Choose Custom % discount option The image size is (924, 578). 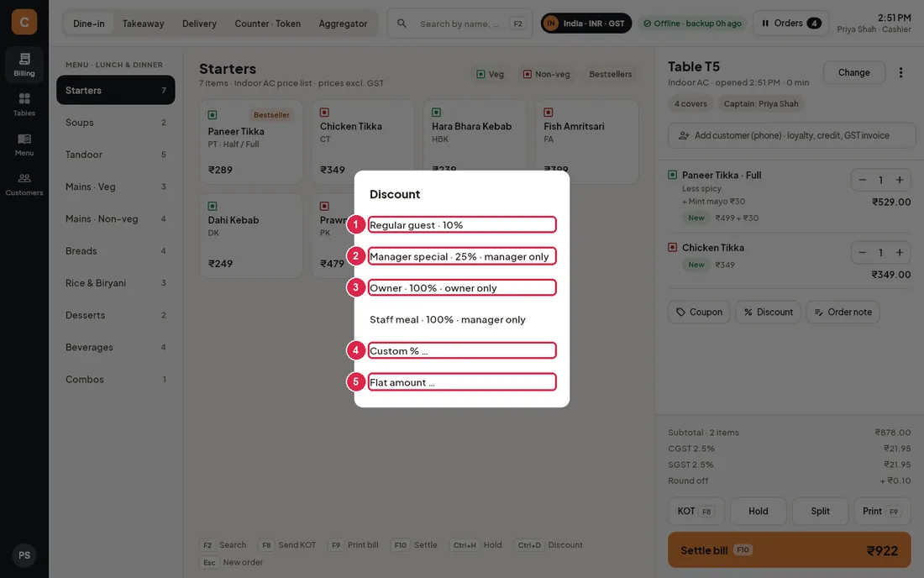click(462, 350)
